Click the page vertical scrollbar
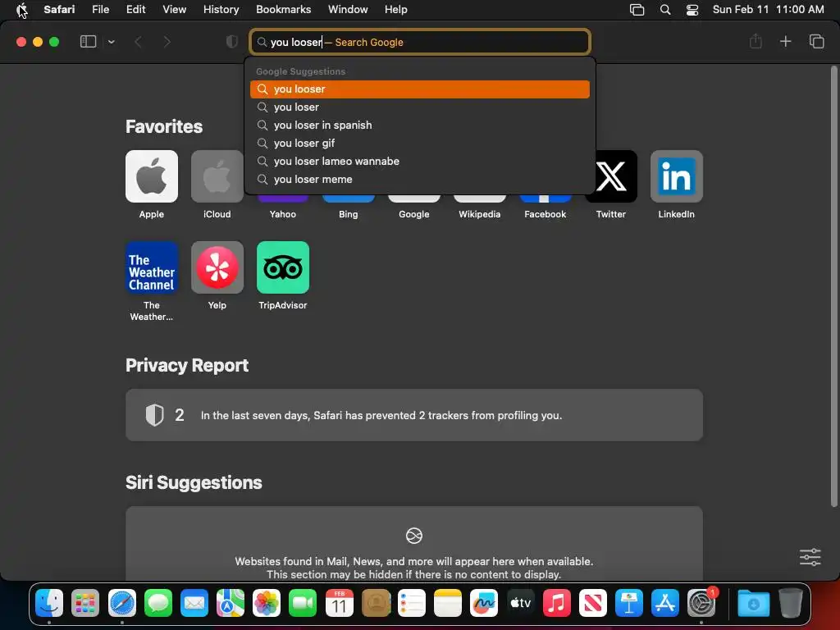840x630 pixels. pyautogui.click(x=833, y=286)
